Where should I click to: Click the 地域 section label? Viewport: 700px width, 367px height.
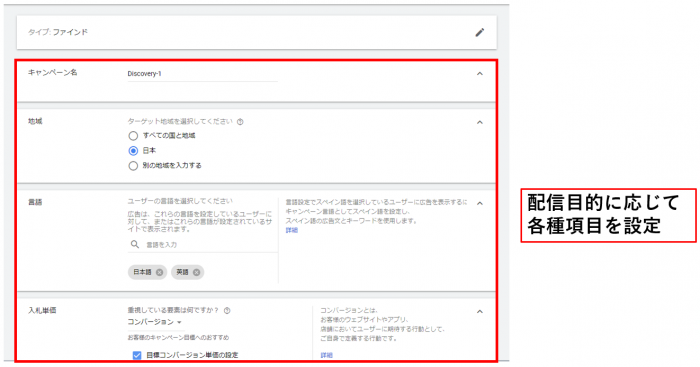[x=35, y=121]
